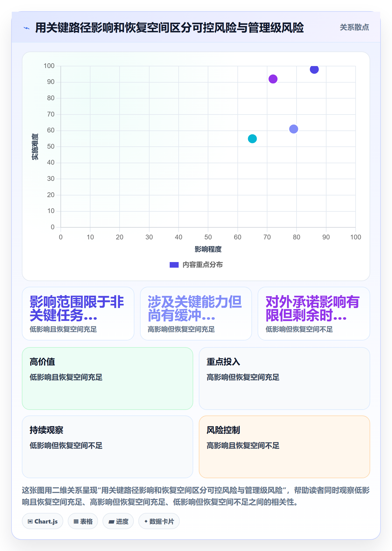Select the cyan scatter point near 55

[252, 139]
